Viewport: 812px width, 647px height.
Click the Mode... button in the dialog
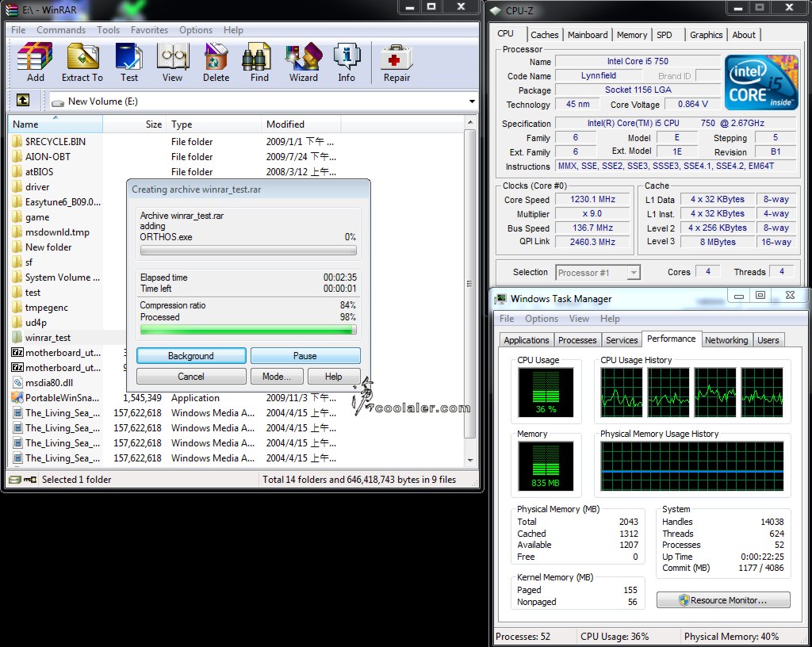(277, 377)
